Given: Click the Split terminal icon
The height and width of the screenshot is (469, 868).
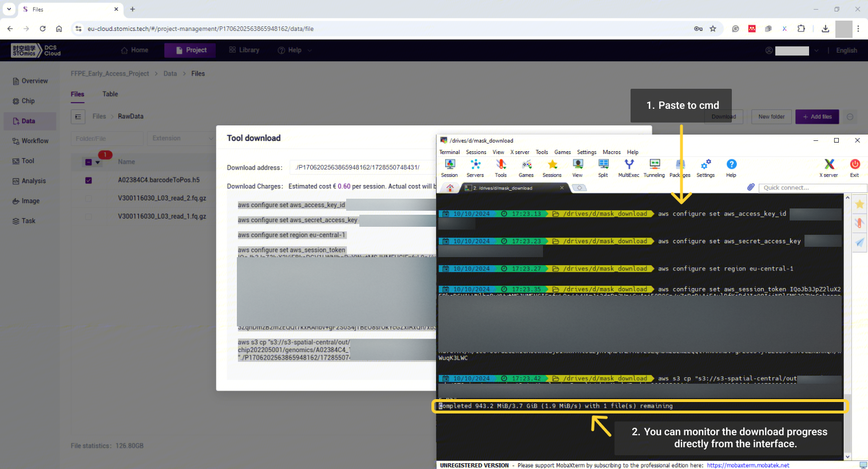Looking at the screenshot, I should click(x=603, y=167).
